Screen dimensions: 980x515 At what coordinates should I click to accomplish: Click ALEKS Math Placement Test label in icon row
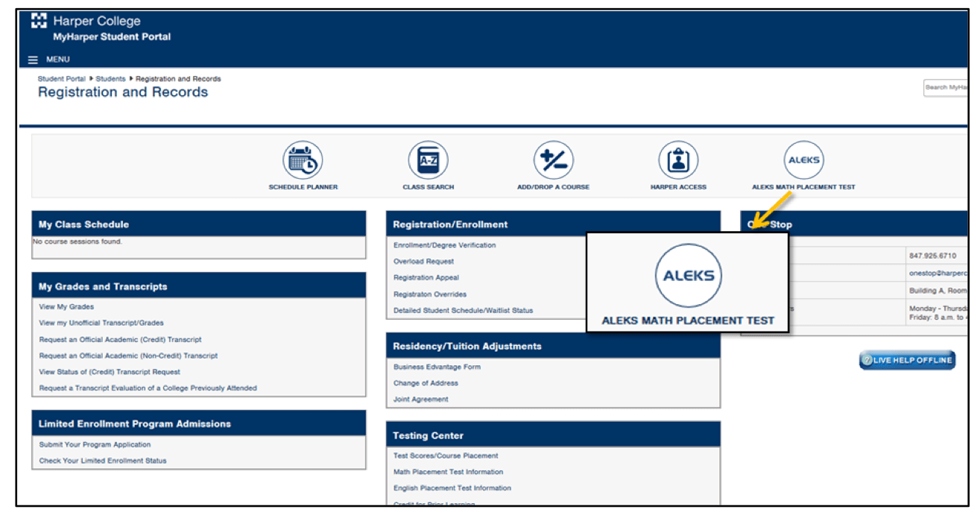pos(803,187)
